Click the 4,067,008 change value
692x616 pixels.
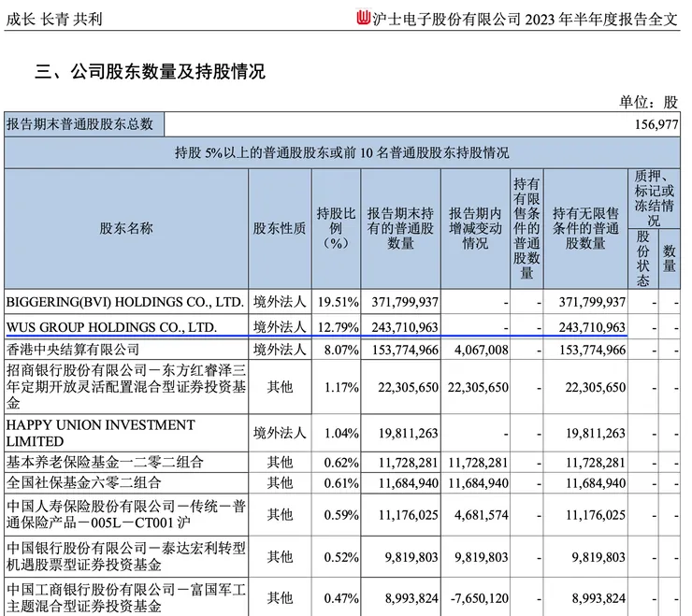481,350
